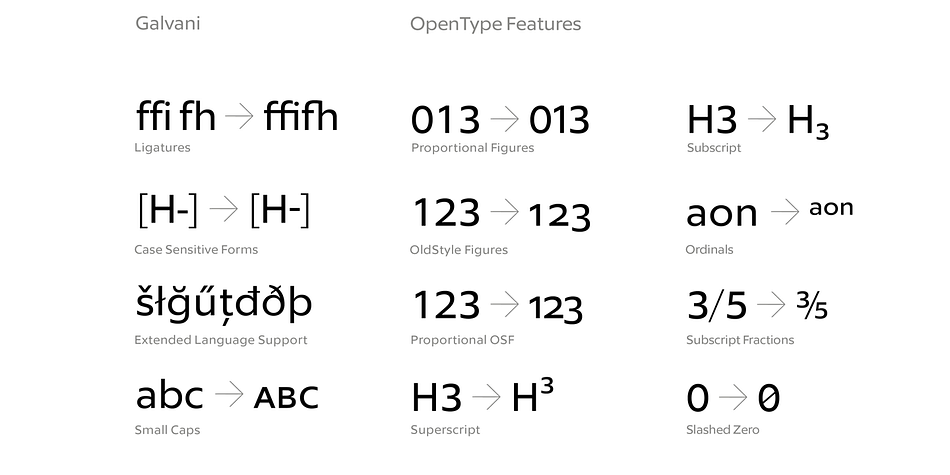
Task: Click the arrow in the Subscript sample
Action: pyautogui.click(x=762, y=119)
